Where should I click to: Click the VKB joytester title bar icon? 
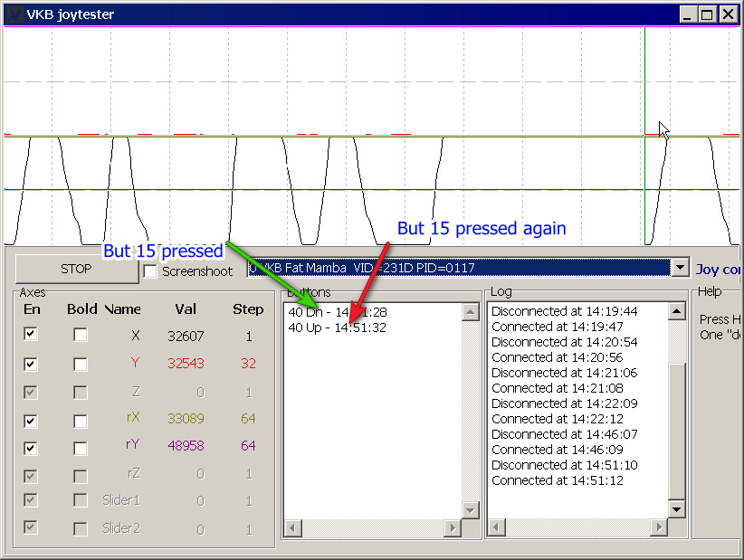(14, 14)
